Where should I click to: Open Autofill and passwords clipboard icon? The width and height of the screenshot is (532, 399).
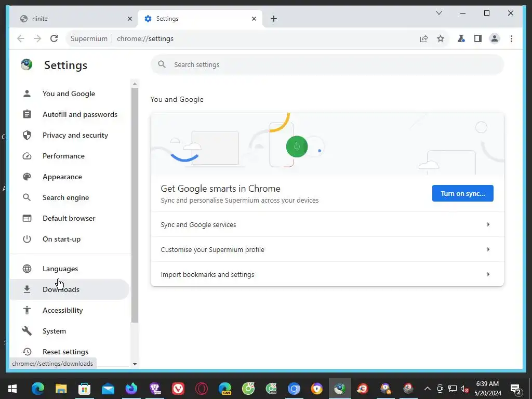point(27,114)
